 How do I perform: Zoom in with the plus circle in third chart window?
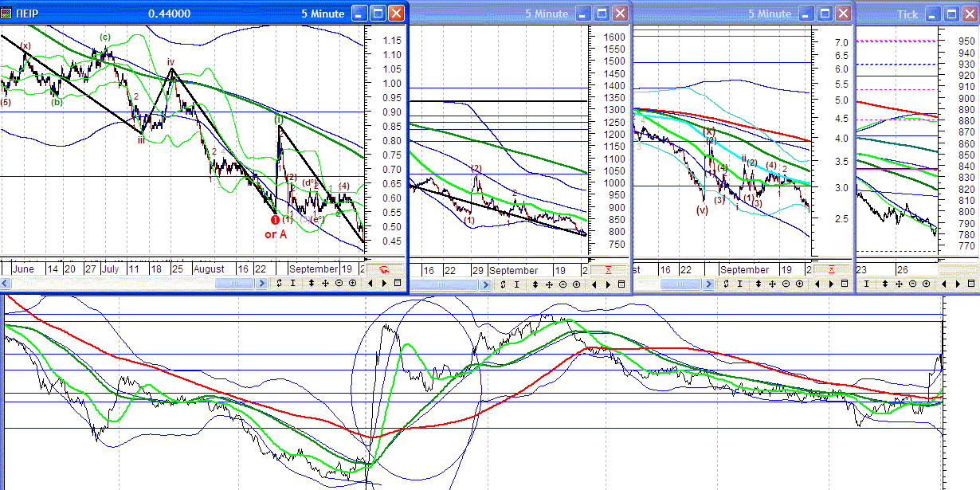799,284
